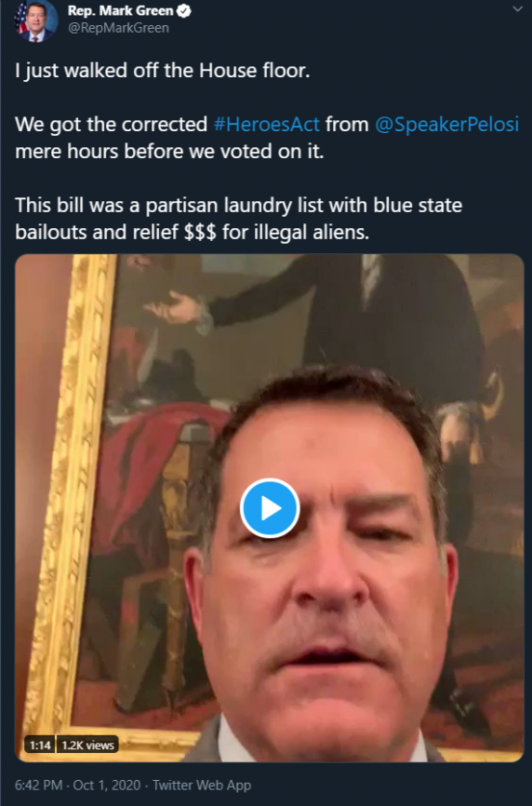Click the blue verified checkmark badge
532x806 pixels.
[184, 11]
